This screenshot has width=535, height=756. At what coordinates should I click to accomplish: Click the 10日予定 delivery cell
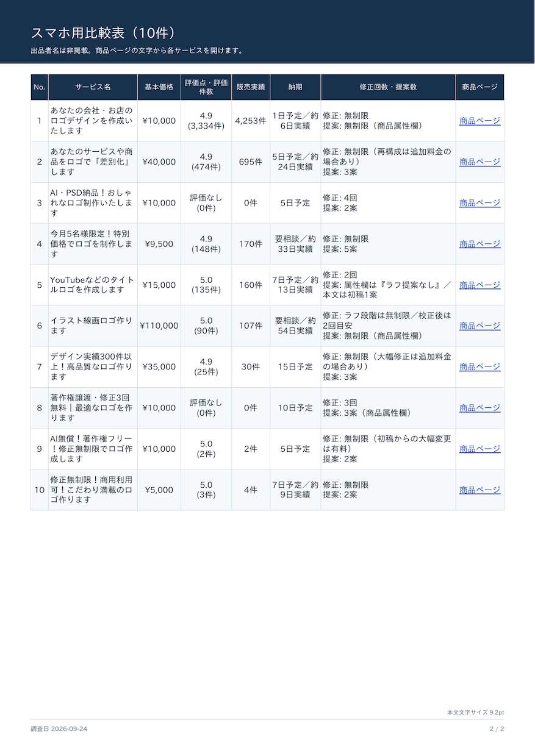click(x=295, y=407)
